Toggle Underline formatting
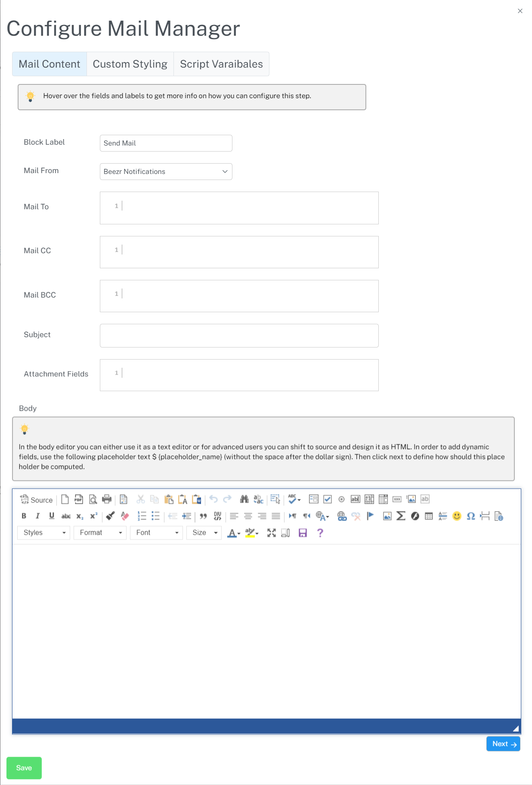 (x=52, y=516)
